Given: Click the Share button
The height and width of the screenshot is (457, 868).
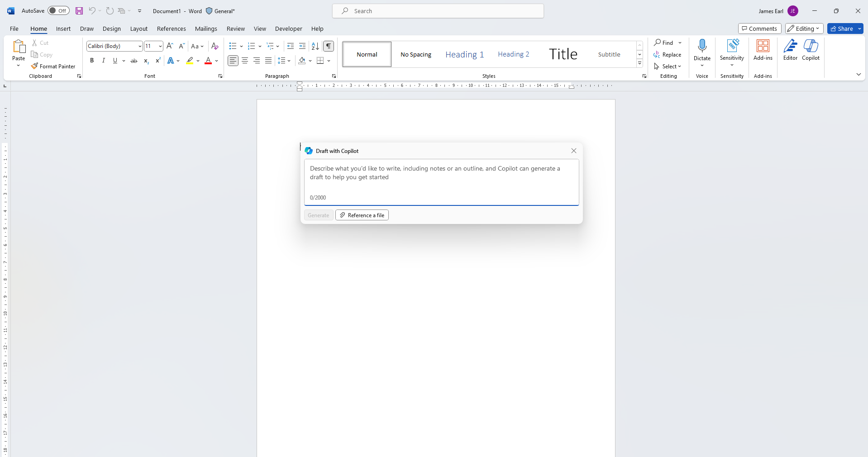Looking at the screenshot, I should click(841, 29).
